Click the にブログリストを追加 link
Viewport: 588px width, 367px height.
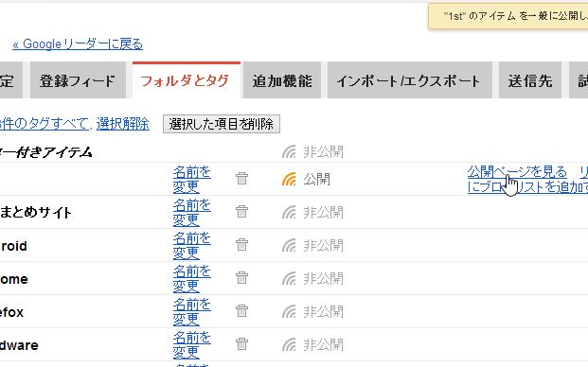click(x=527, y=187)
